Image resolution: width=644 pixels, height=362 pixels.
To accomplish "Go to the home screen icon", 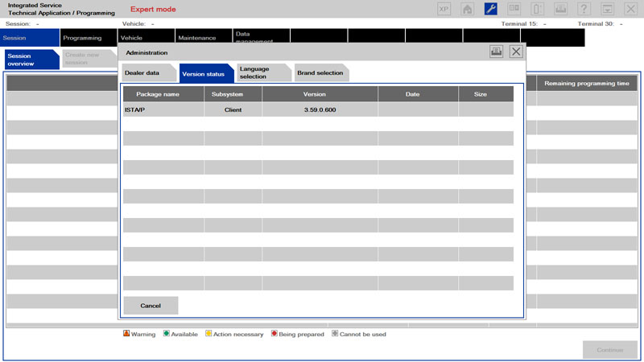I will pyautogui.click(x=467, y=9).
